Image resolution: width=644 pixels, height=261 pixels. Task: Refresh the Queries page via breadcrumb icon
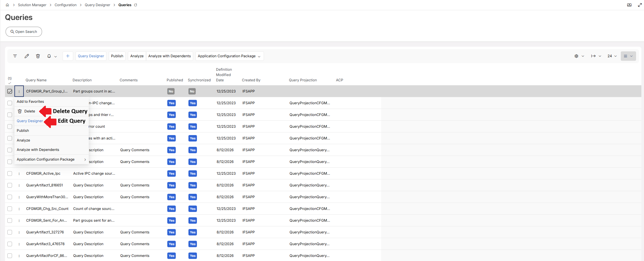click(x=136, y=5)
